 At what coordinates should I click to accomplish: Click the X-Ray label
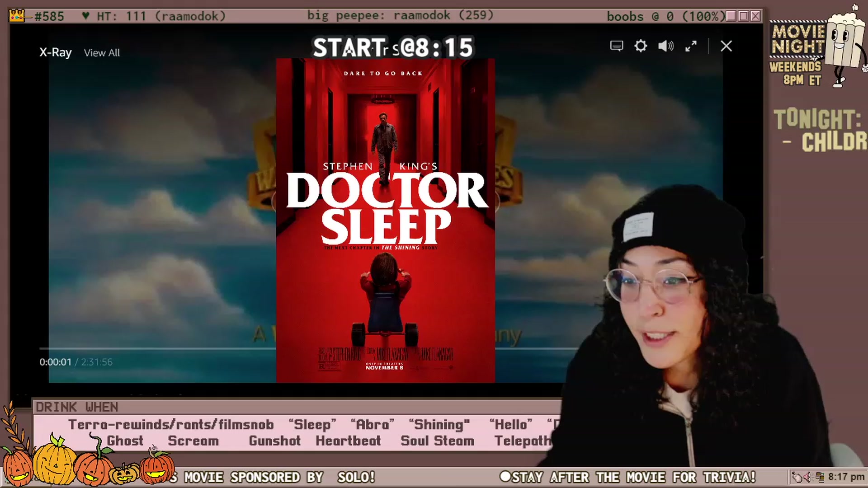coord(55,52)
